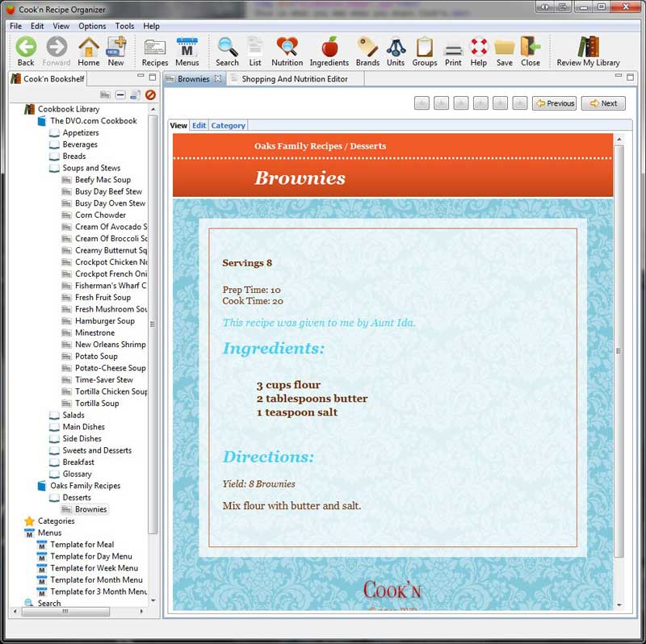Maximize the recipe editor panel

(x=631, y=77)
